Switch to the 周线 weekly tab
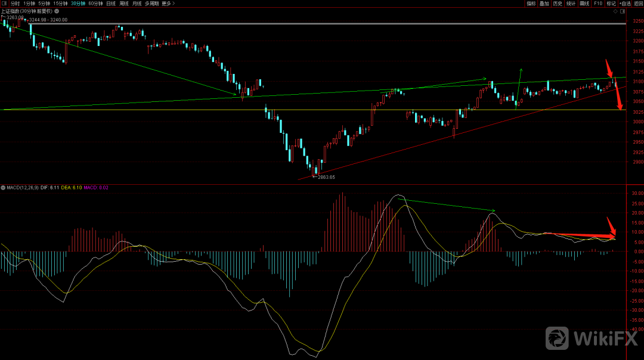This screenshot has width=644, height=360. click(124, 4)
